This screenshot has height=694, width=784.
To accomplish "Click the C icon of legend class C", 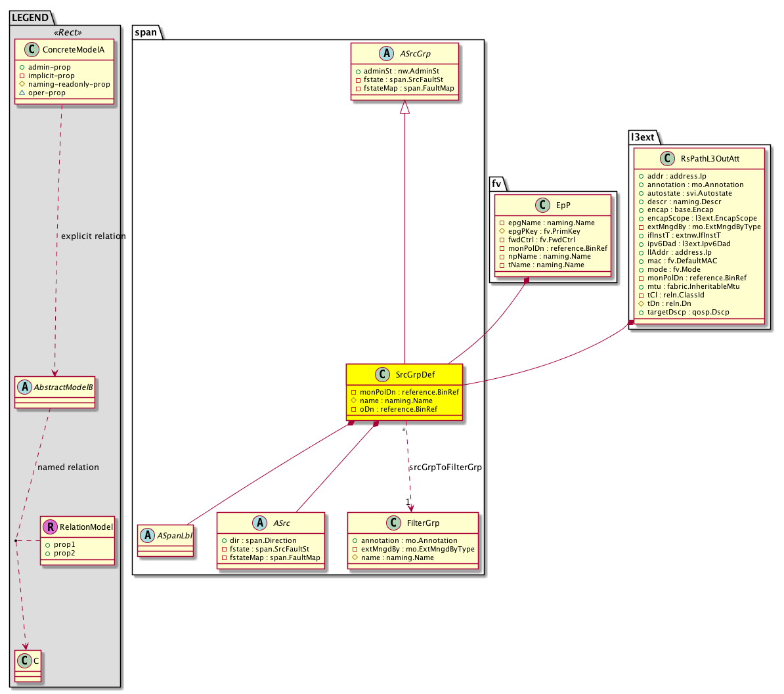I will tap(24, 660).
